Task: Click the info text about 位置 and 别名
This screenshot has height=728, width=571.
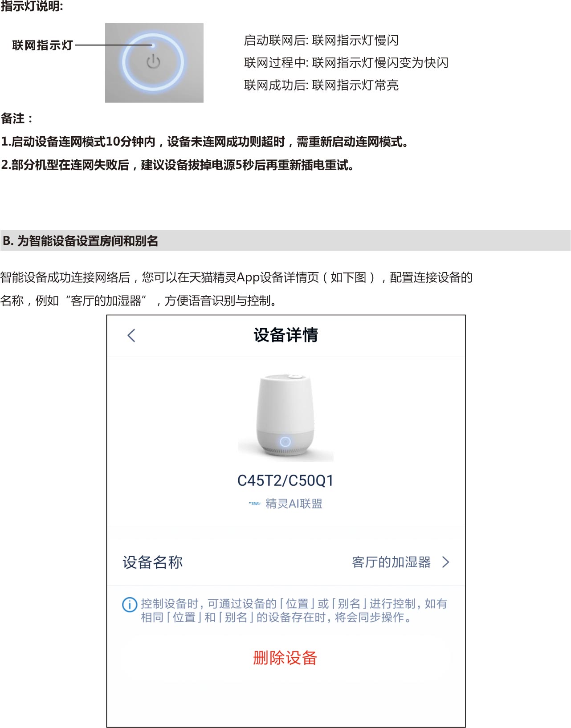Action: [294, 610]
